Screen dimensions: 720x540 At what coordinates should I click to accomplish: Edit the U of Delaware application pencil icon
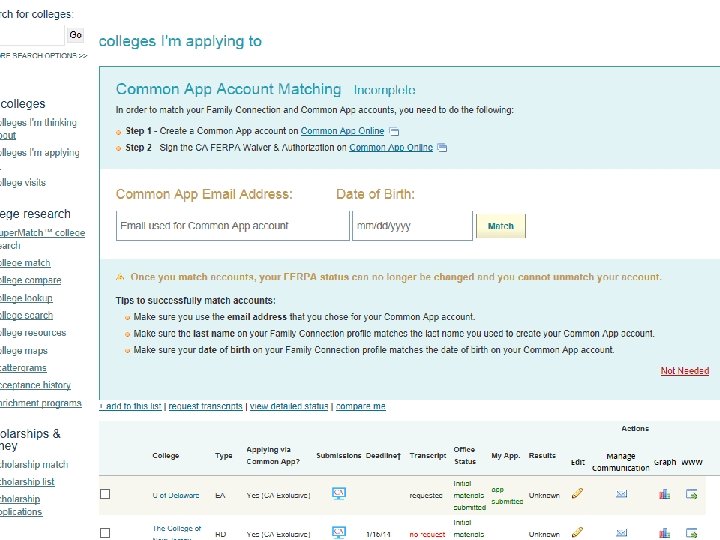577,494
